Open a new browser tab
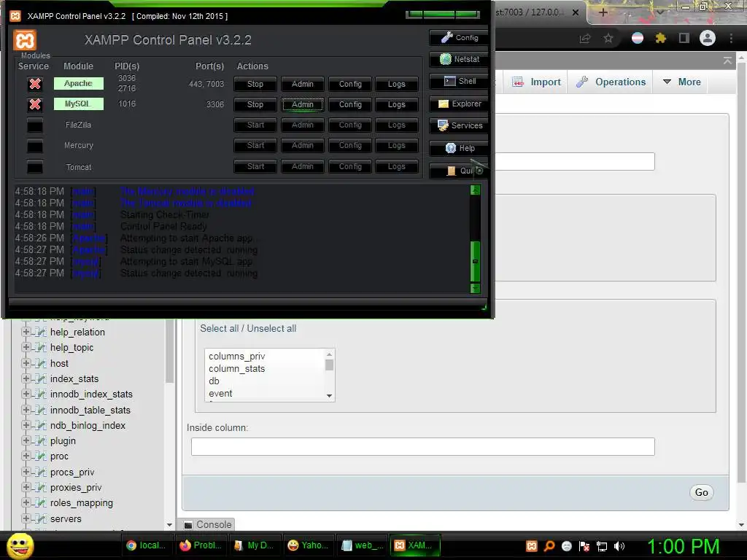The width and height of the screenshot is (747, 560). pos(603,12)
